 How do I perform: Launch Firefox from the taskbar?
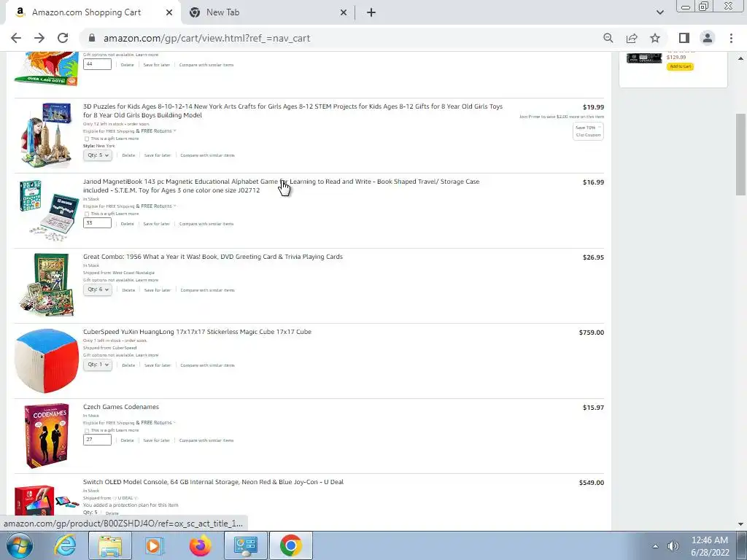[200, 545]
